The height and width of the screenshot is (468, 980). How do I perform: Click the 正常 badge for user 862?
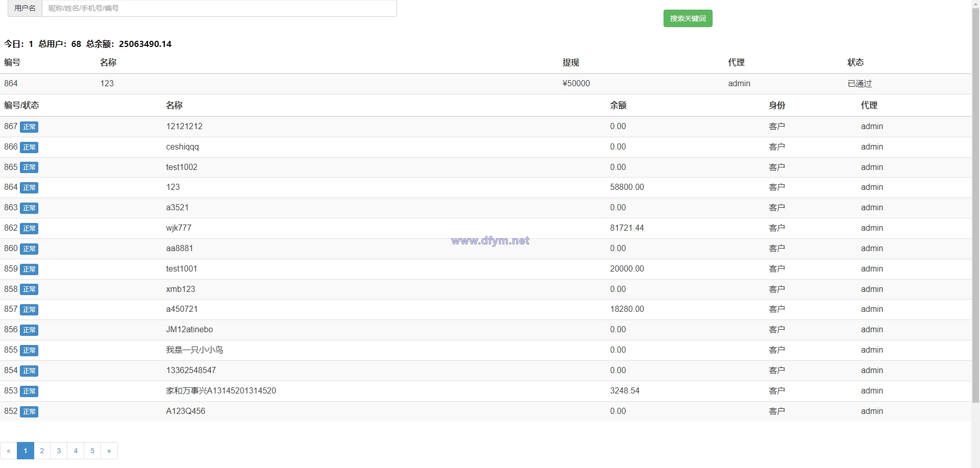point(29,229)
